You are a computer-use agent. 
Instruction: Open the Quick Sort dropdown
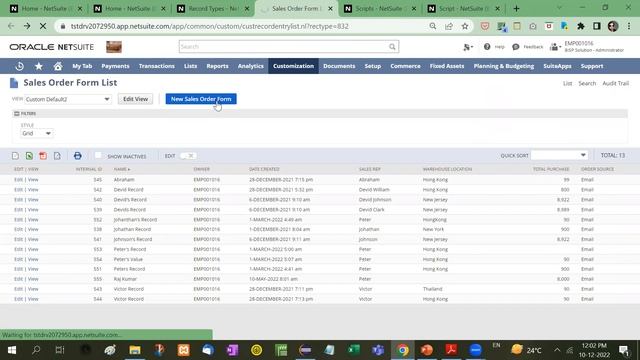[559, 155]
